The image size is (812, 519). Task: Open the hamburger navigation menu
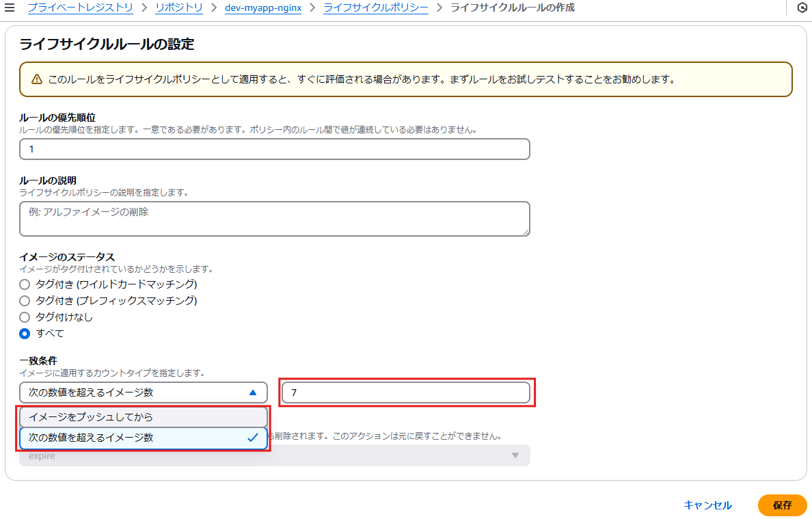coord(10,8)
